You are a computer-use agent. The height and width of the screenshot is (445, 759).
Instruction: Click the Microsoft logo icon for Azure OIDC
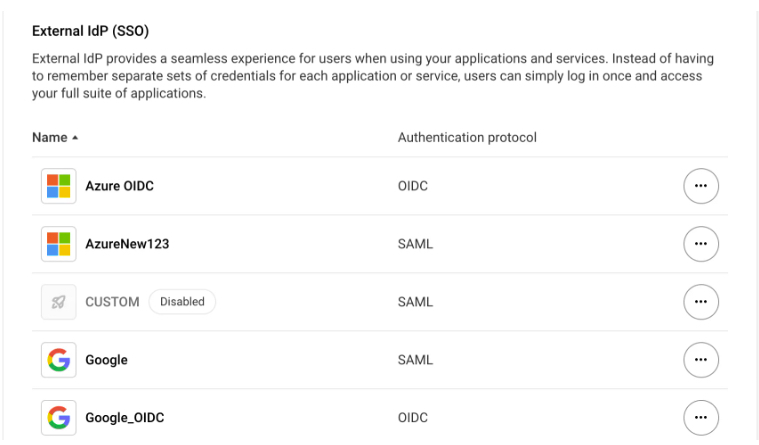59,186
